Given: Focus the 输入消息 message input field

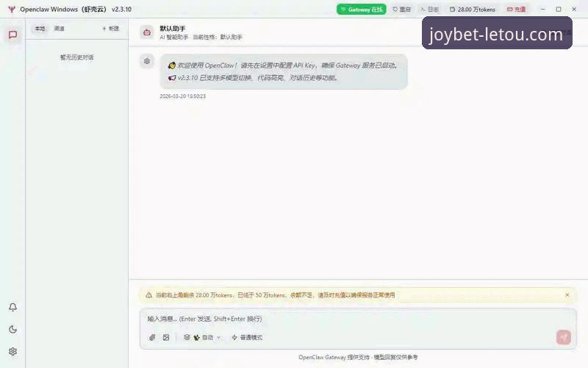Looking at the screenshot, I should [x=358, y=319].
